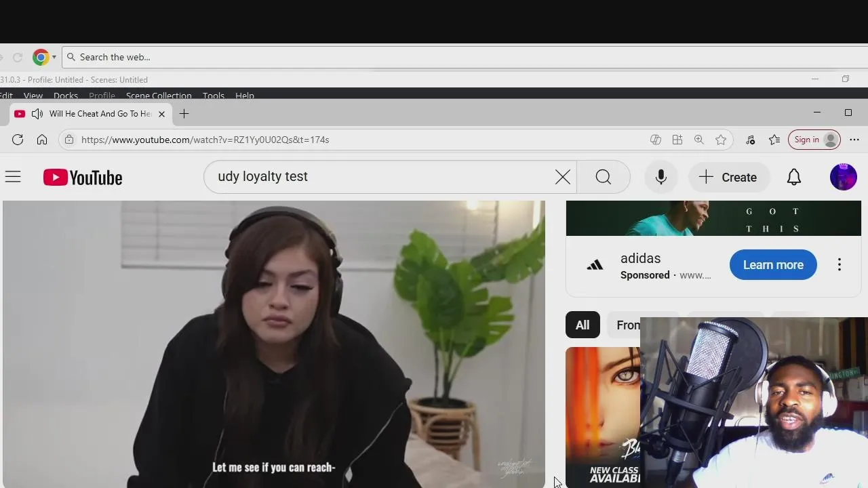Open the OBS Scene Collection menu
This screenshot has height=488, width=868.
point(159,96)
